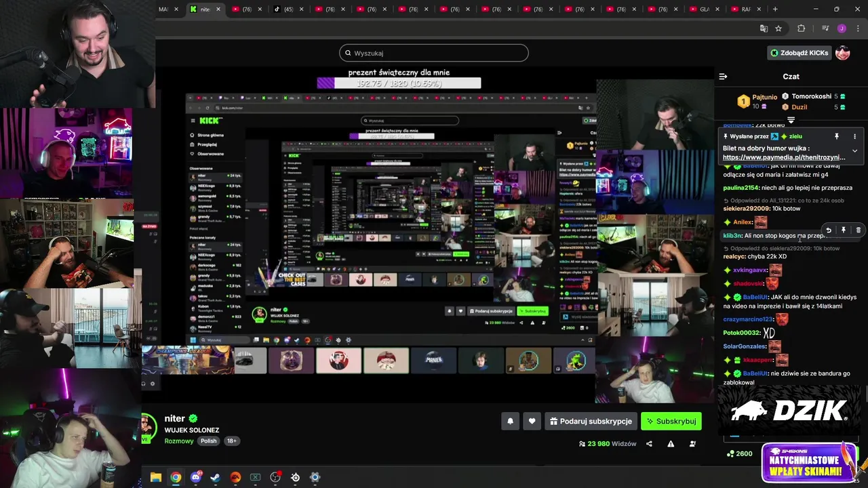Click the 18+ tag
This screenshot has width=868, height=488.
[231, 441]
